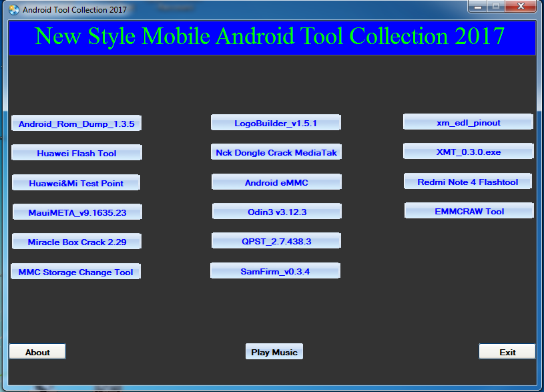Close the Android Tool Collection window

coord(521,6)
